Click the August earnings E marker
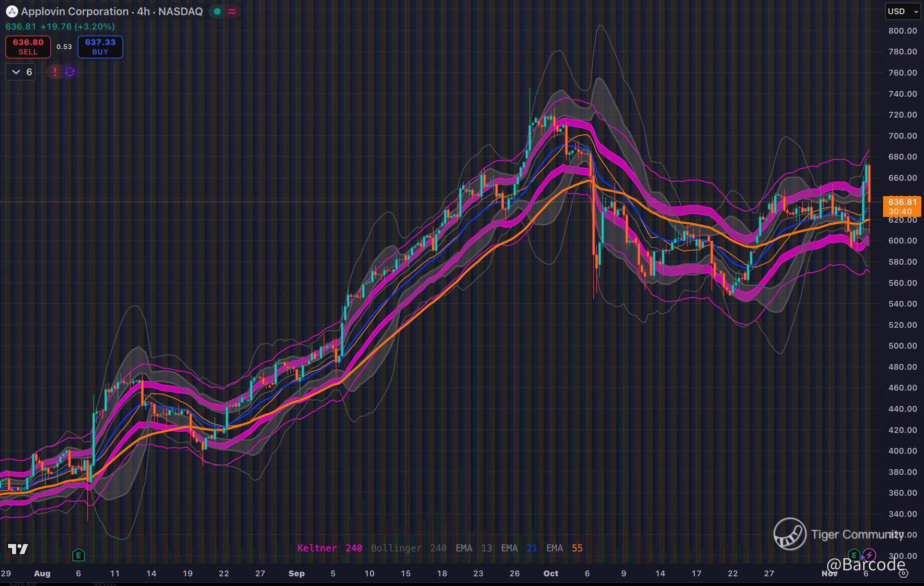Viewport: 924px width, 586px height. [x=78, y=554]
